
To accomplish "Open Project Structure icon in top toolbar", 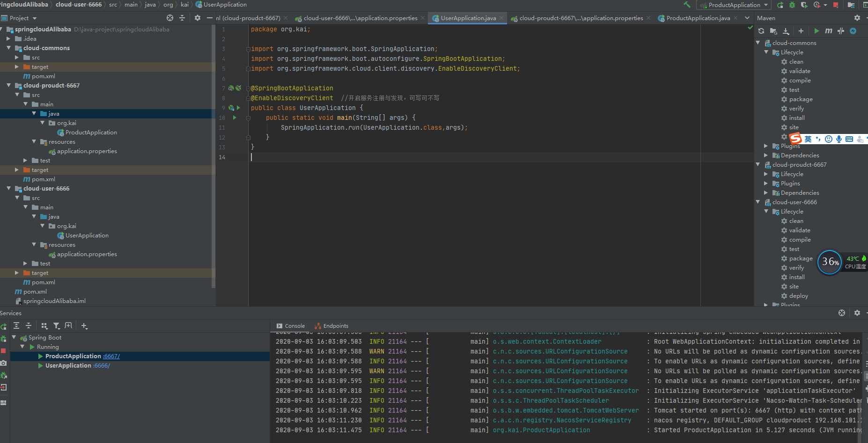I will coord(851,5).
